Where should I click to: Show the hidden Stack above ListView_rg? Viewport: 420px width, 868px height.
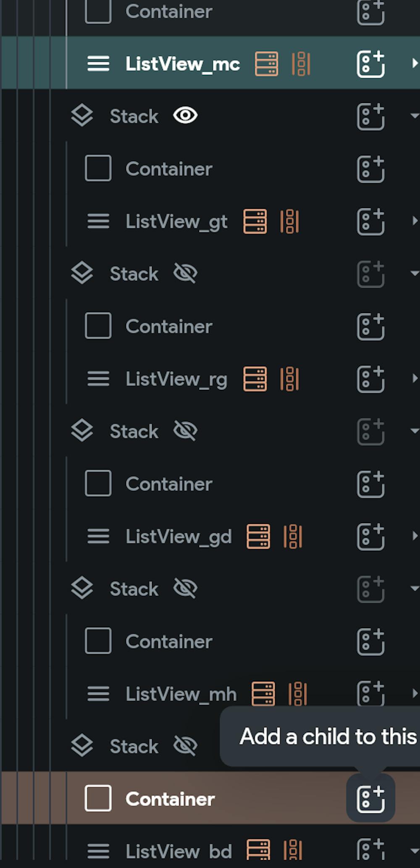click(185, 274)
